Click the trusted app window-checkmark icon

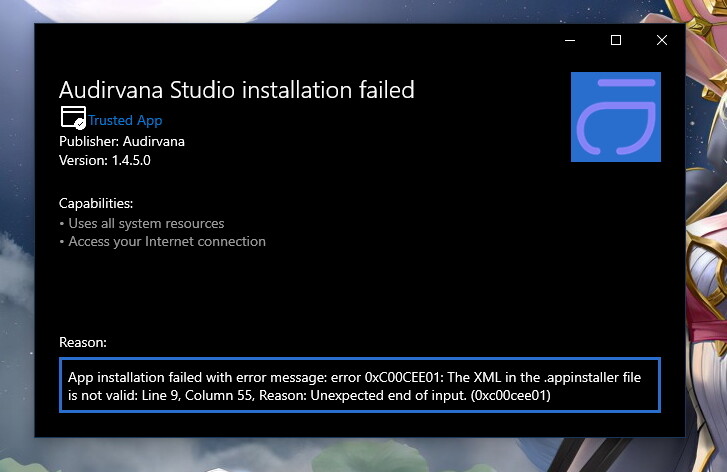tap(73, 117)
